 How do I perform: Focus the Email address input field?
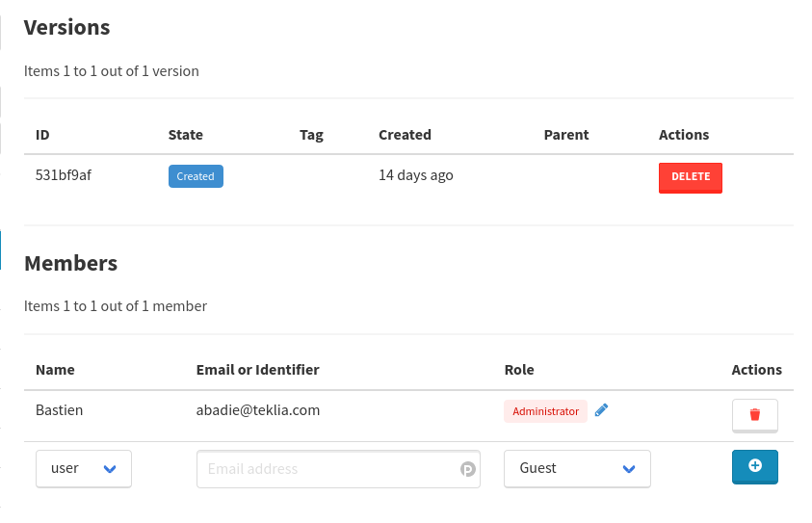(x=327, y=469)
